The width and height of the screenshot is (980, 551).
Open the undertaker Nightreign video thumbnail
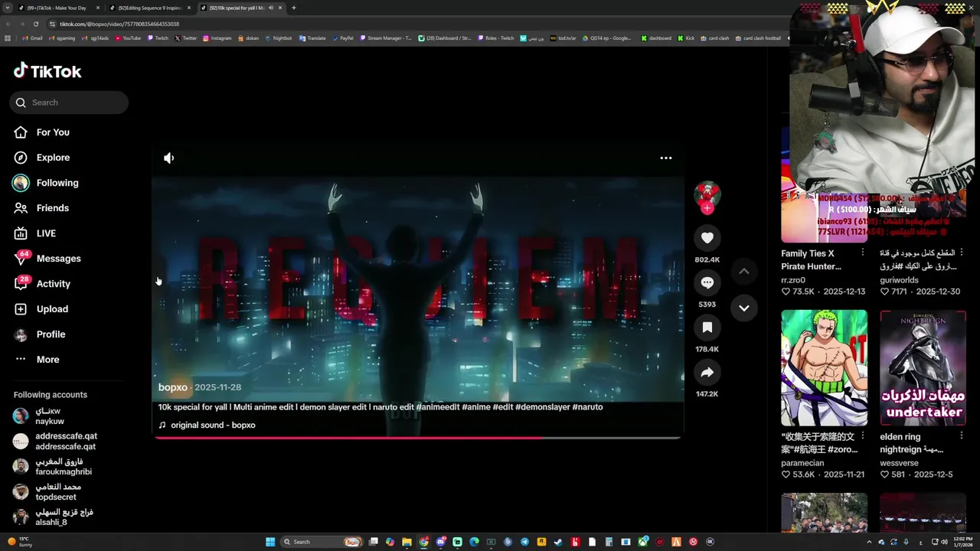coord(923,367)
